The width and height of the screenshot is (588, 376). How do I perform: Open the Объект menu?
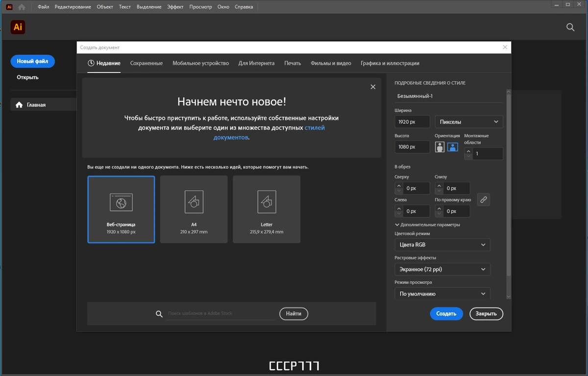coord(105,7)
